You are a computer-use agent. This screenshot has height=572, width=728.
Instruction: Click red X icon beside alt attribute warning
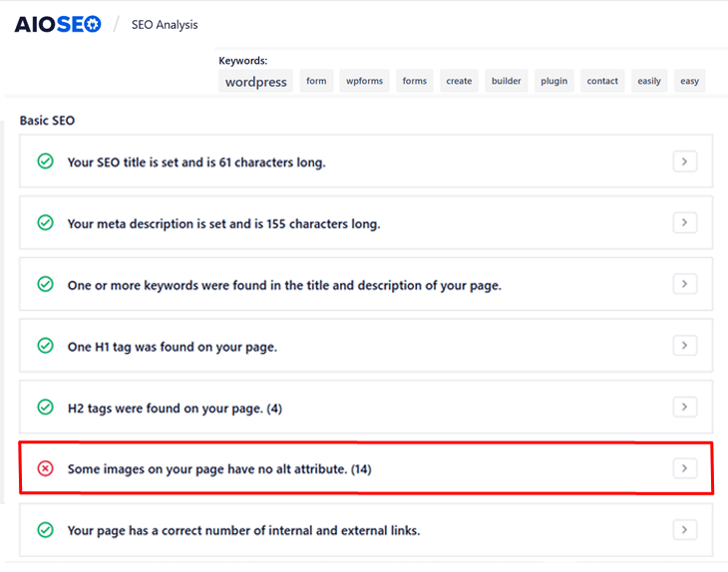tap(46, 468)
